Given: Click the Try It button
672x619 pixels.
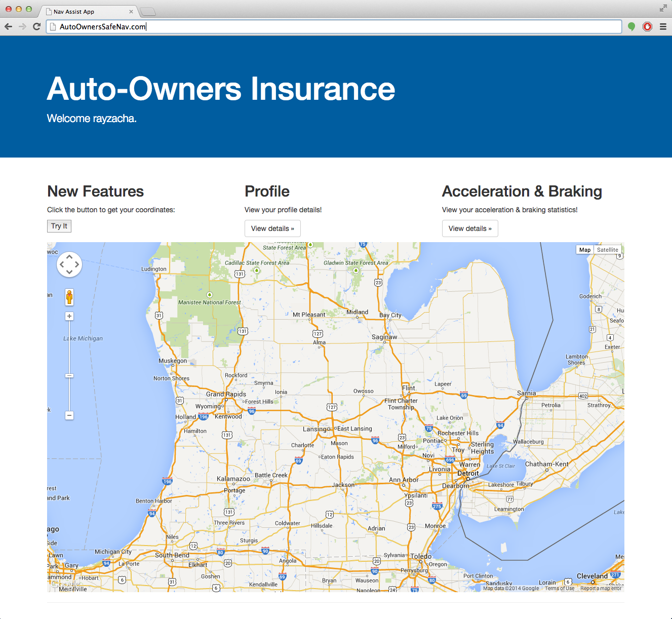Looking at the screenshot, I should 59,226.
